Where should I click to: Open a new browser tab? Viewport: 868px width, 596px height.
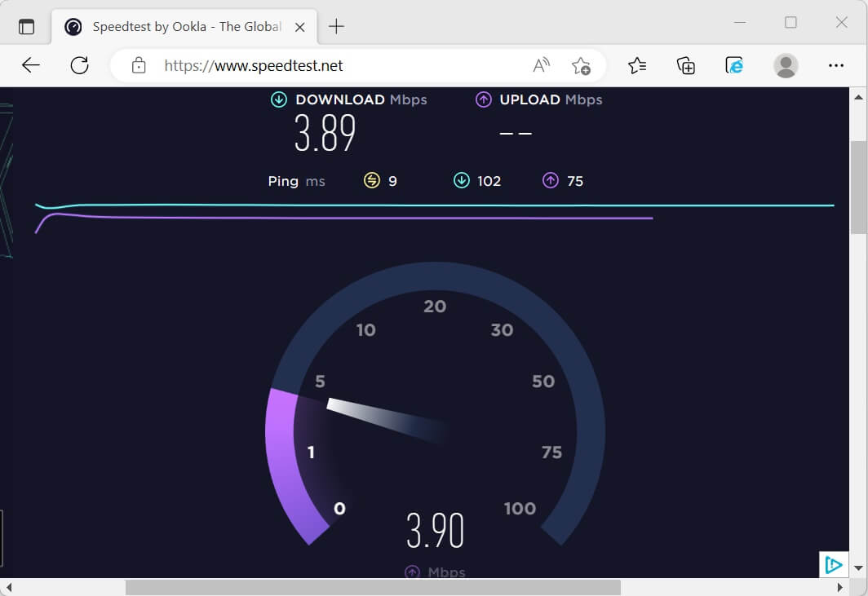[x=336, y=27]
